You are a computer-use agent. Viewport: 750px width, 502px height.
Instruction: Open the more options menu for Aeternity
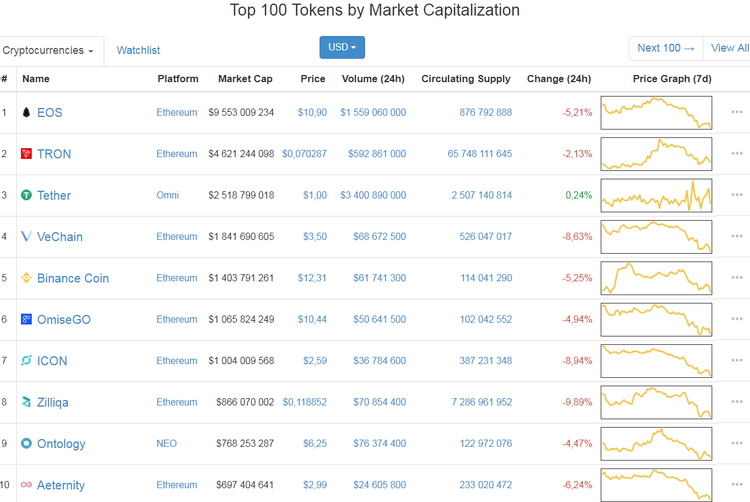click(x=737, y=484)
